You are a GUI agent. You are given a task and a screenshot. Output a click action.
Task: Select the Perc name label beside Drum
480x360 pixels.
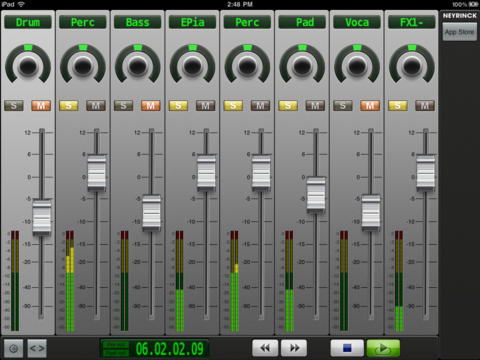coord(83,22)
